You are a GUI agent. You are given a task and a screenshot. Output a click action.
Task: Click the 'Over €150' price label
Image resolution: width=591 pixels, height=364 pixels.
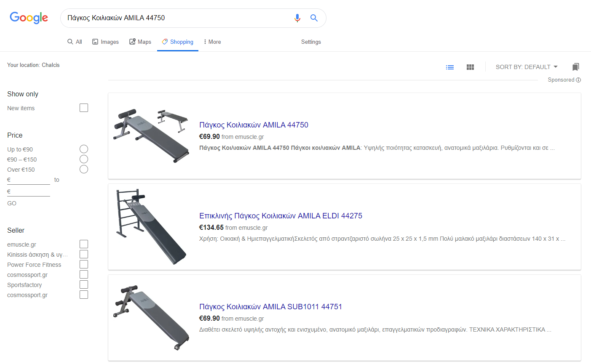coord(21,170)
